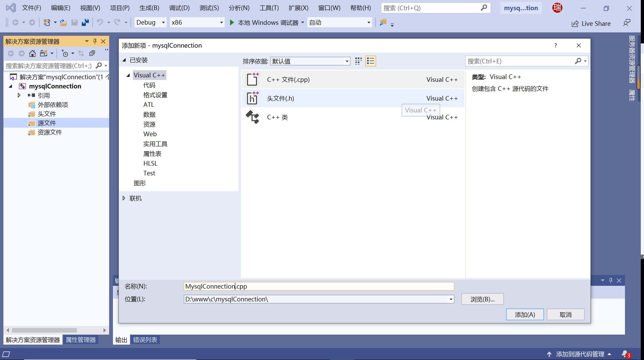The height and width of the screenshot is (360, 644).
Task: Switch to small icons grid view
Action: point(358,61)
